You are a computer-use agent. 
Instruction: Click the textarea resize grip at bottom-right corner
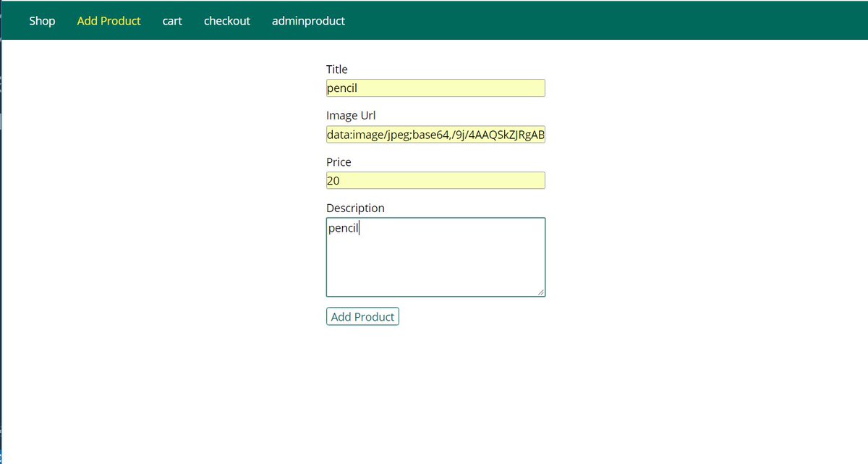tap(542, 293)
